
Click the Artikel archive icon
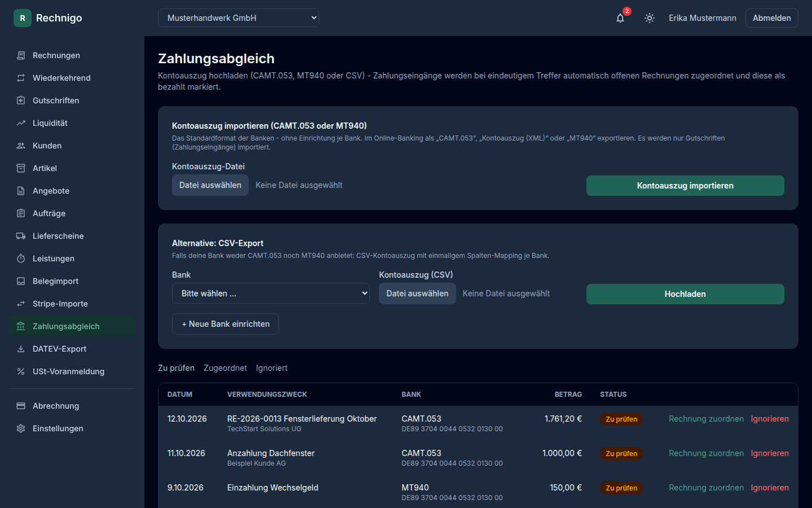21,168
